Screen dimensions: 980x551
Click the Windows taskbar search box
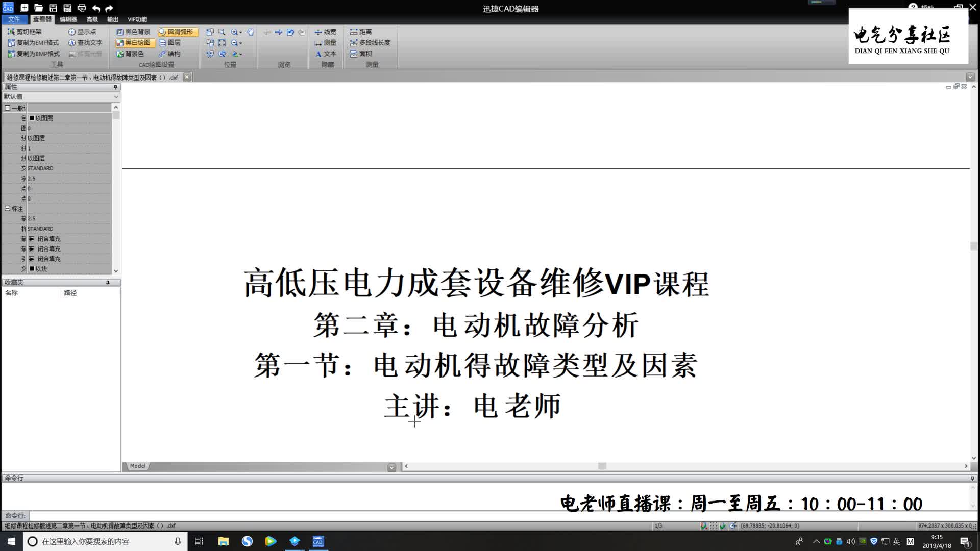click(x=105, y=541)
